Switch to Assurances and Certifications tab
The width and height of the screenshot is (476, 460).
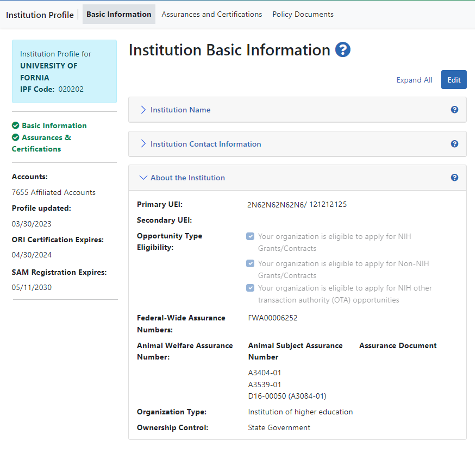[212, 15]
